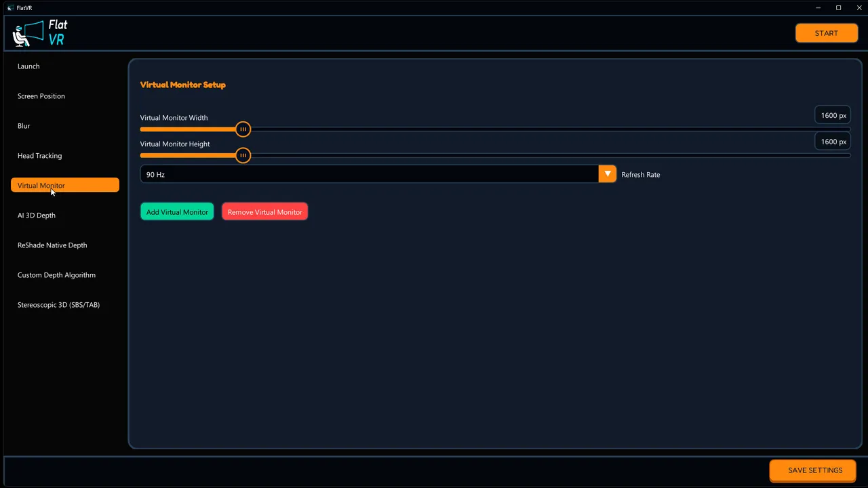
Task: Click the FlatVR title bar app icon
Action: point(10,7)
